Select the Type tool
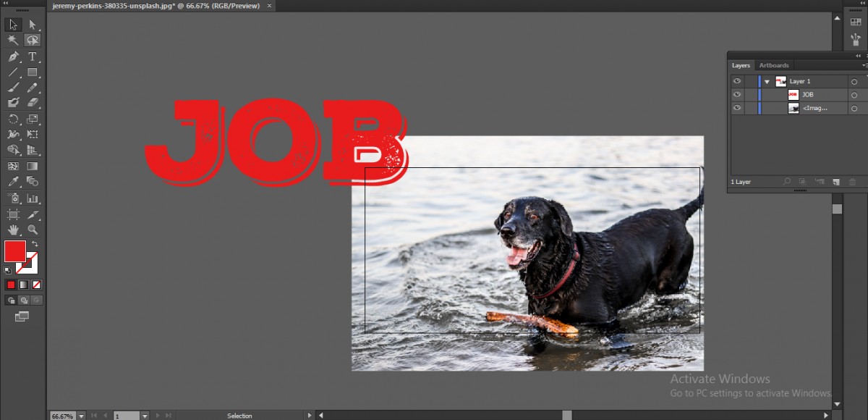 tap(33, 56)
